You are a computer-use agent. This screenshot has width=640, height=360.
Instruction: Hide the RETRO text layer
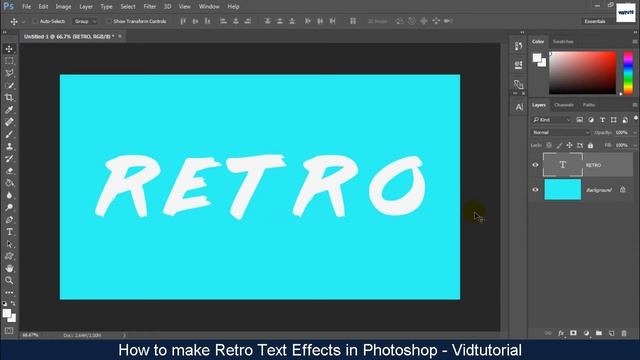[x=535, y=165]
